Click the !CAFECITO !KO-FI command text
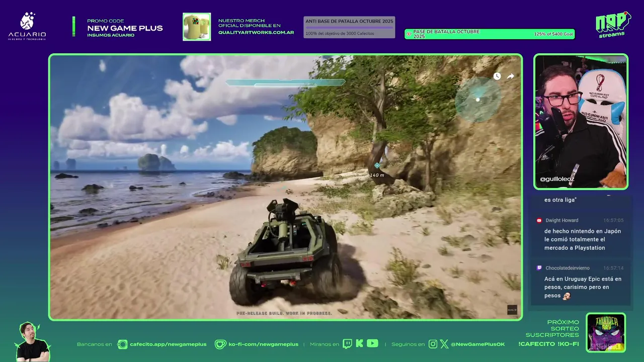The image size is (644, 362). 548,344
